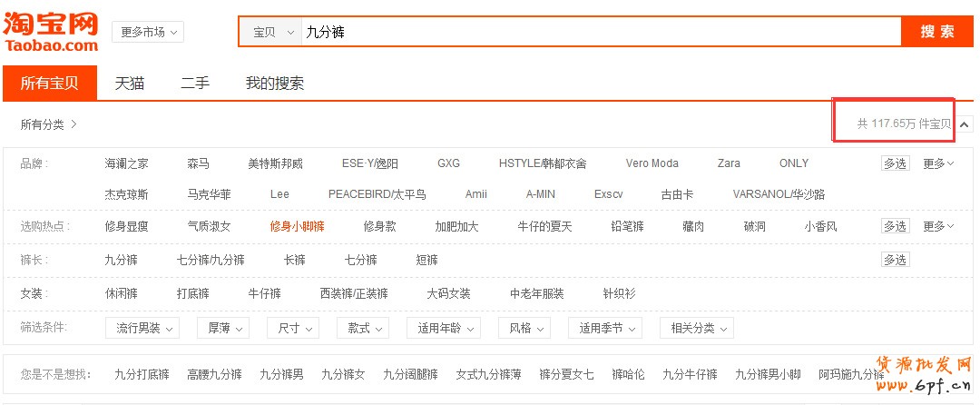980x405 pixels.
Task: Open the 宝贝 search type dropdown
Action: pyautogui.click(x=273, y=32)
